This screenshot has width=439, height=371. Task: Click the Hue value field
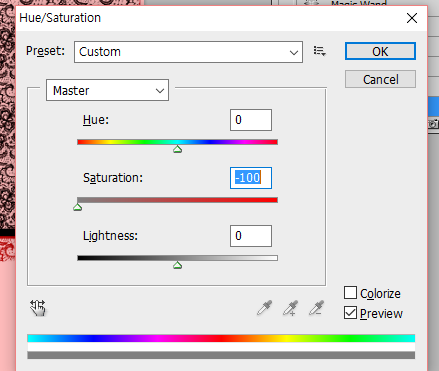click(251, 120)
